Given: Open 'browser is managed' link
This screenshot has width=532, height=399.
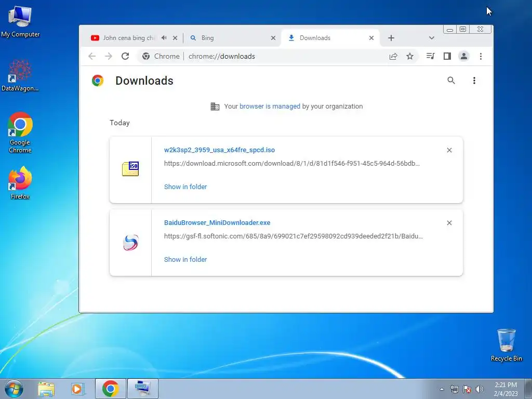Looking at the screenshot, I should coord(270,106).
